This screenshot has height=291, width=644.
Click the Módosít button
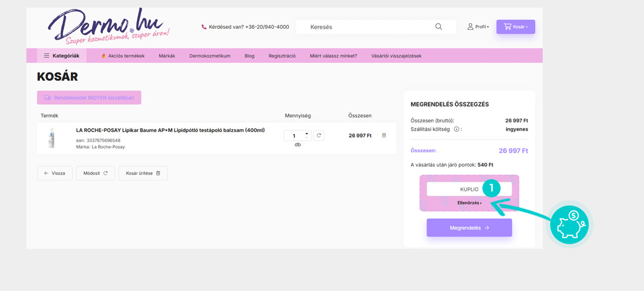95,173
